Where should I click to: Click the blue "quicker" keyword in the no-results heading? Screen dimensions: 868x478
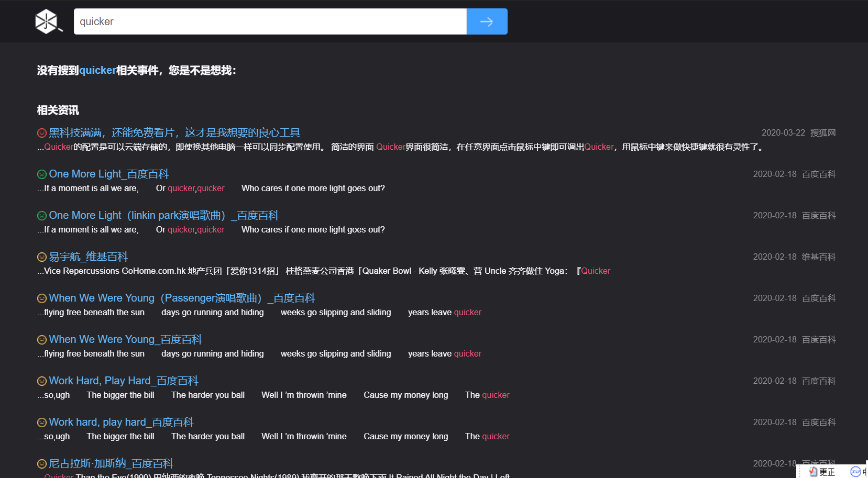97,71
